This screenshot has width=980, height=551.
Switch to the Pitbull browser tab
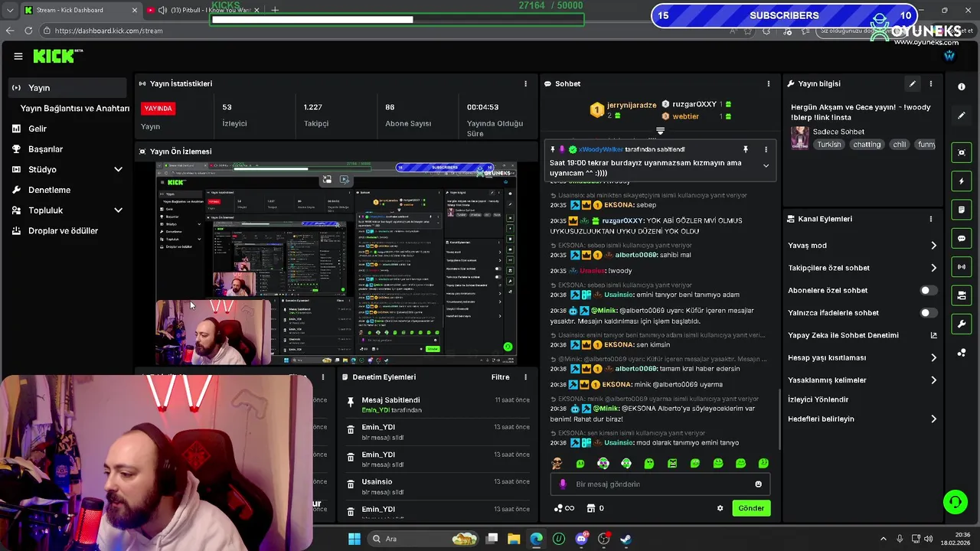(202, 10)
